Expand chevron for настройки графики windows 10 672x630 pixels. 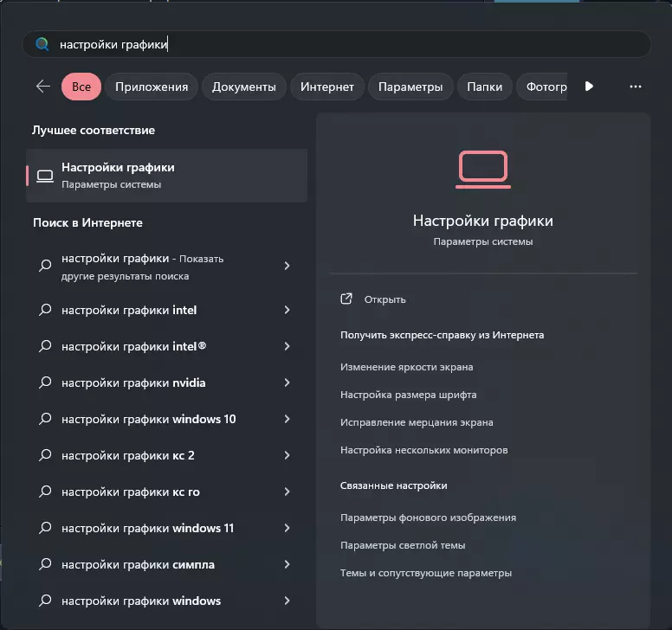(287, 419)
